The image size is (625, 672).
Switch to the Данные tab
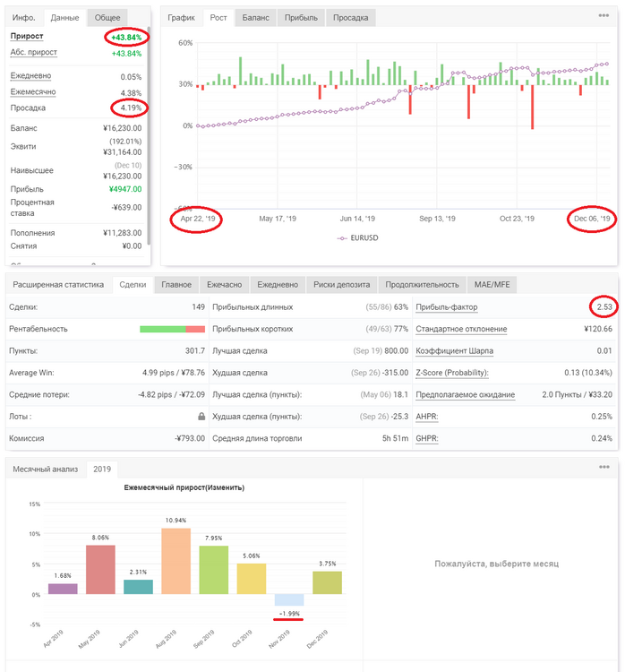[x=64, y=18]
